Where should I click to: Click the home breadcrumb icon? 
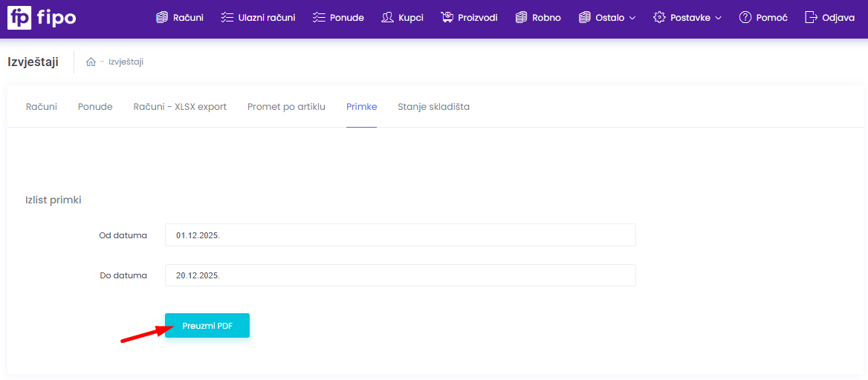pos(91,62)
